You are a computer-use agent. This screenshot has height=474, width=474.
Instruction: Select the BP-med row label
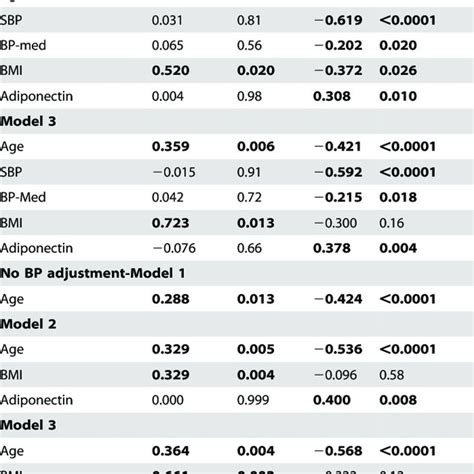click(23, 45)
